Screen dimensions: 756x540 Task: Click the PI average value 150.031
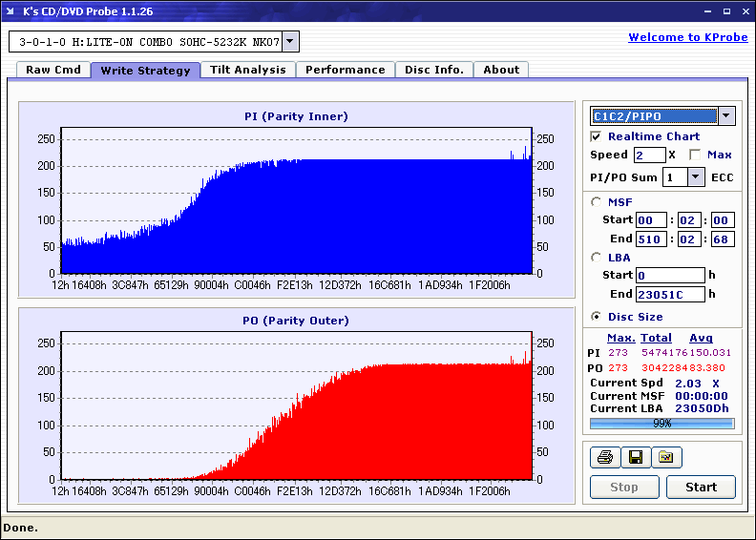(x=710, y=353)
